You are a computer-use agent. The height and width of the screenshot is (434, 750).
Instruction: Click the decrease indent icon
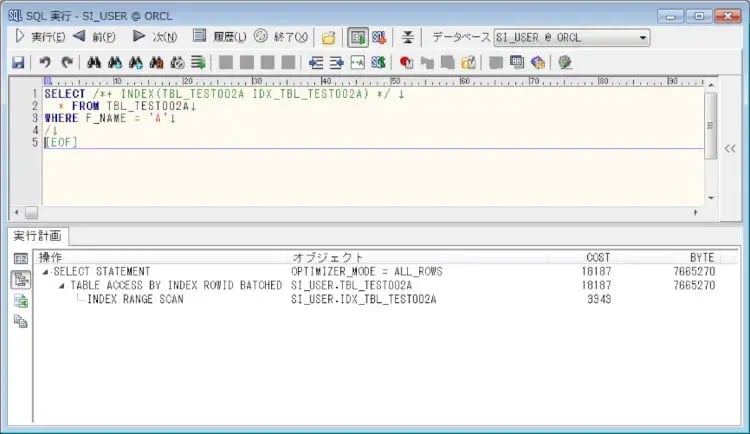(317, 62)
